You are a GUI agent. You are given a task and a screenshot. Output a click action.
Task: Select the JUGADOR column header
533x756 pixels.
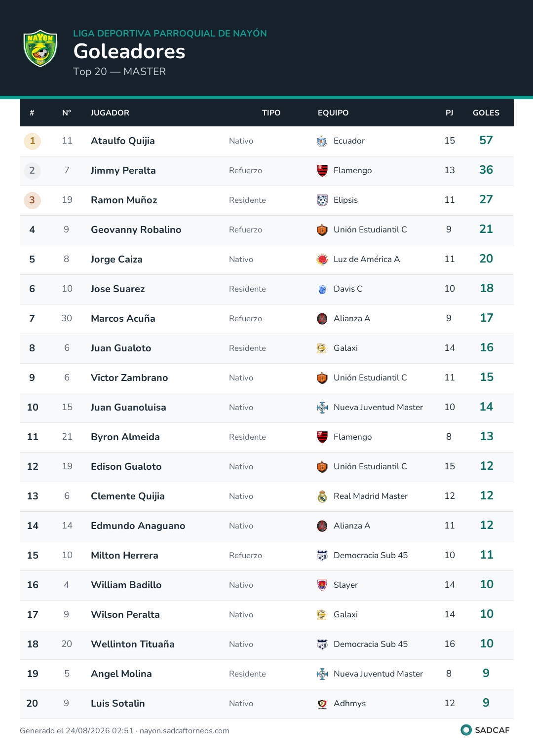(x=110, y=113)
